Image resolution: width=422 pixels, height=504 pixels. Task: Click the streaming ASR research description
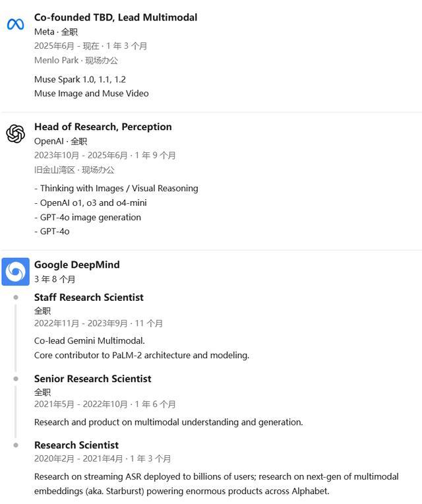click(216, 484)
